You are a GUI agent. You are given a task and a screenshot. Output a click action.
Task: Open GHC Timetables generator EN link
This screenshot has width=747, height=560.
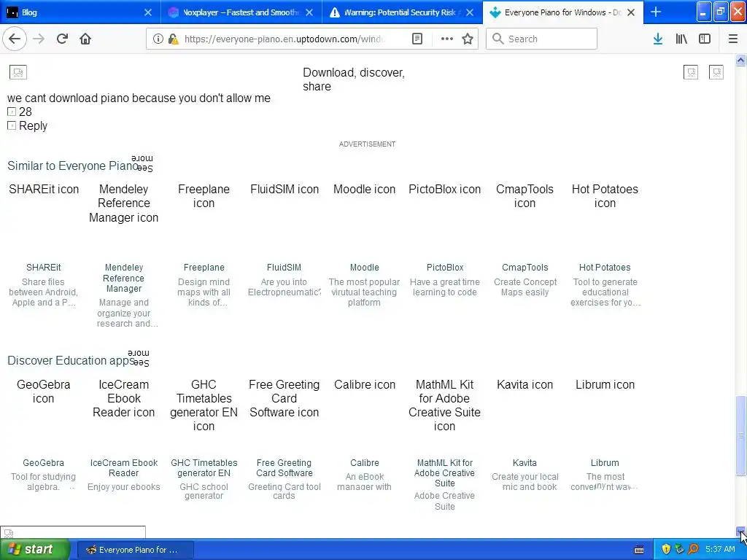[204, 468]
